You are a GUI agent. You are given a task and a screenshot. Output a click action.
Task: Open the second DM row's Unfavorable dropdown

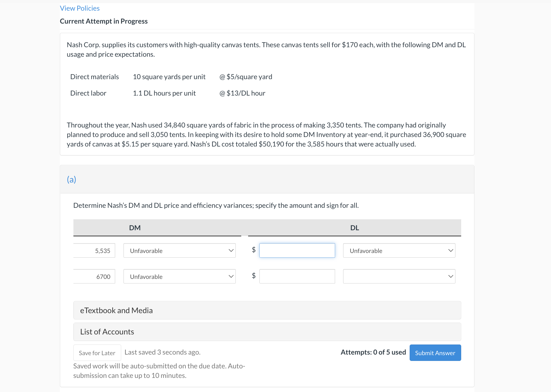click(179, 276)
